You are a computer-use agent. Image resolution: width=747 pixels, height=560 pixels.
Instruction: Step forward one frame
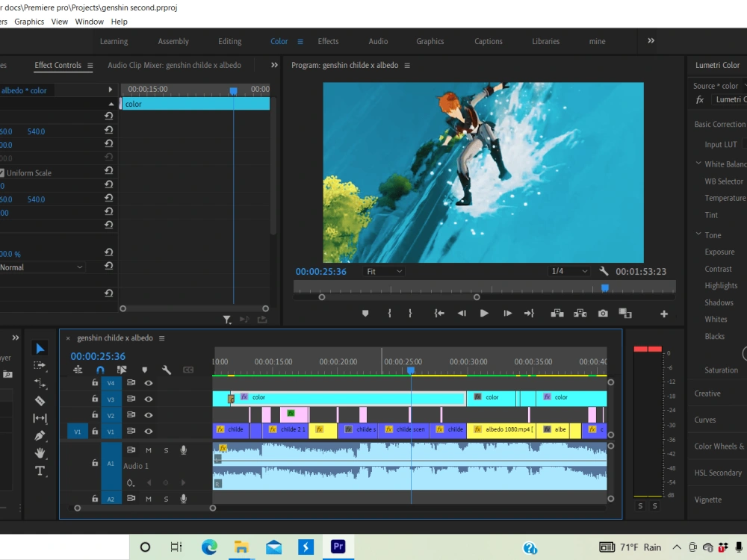[507, 314]
